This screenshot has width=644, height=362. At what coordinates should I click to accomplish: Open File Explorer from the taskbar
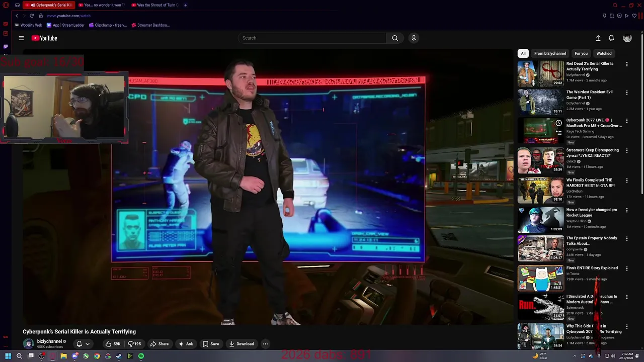[63, 356]
